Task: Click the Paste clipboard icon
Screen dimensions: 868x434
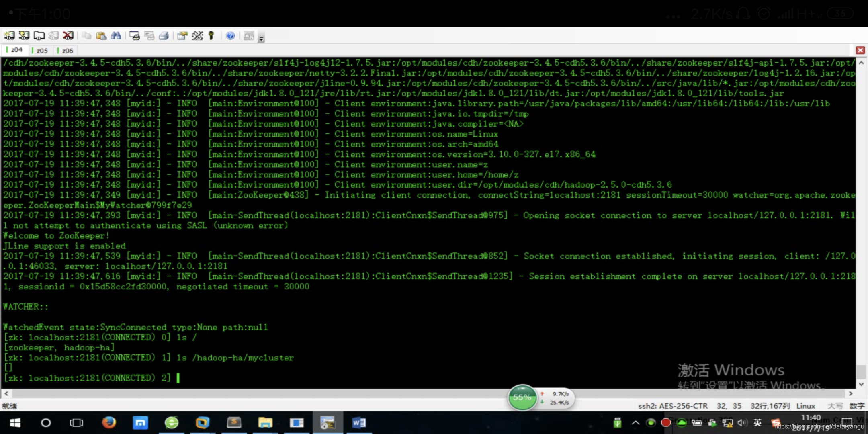Action: pyautogui.click(x=101, y=36)
